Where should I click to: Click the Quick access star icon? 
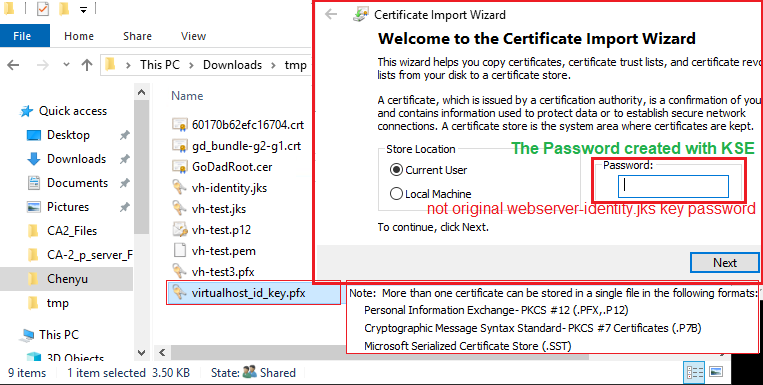point(26,111)
